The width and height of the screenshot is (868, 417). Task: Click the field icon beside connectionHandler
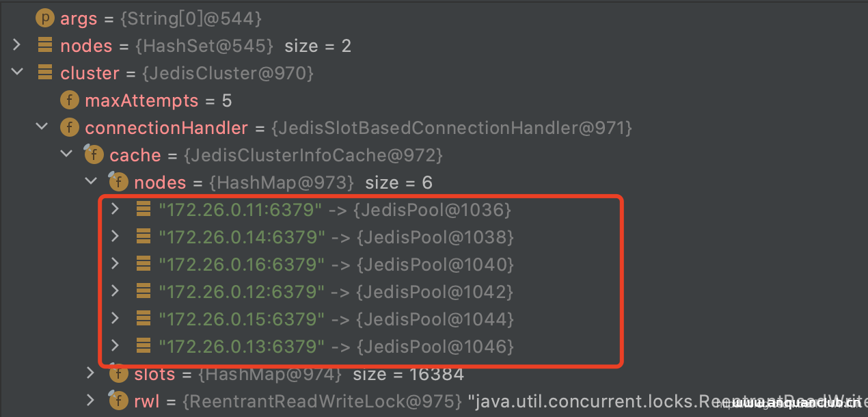pyautogui.click(x=69, y=127)
